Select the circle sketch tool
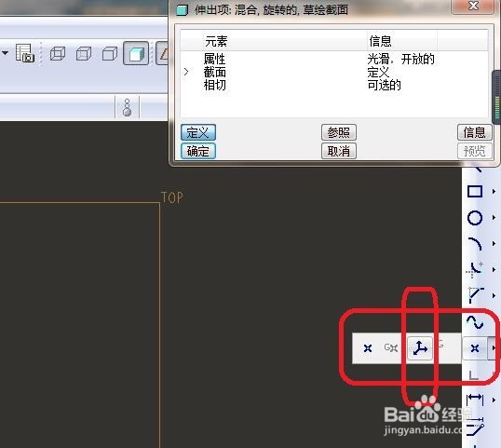The height and width of the screenshot is (448, 501). (x=475, y=218)
